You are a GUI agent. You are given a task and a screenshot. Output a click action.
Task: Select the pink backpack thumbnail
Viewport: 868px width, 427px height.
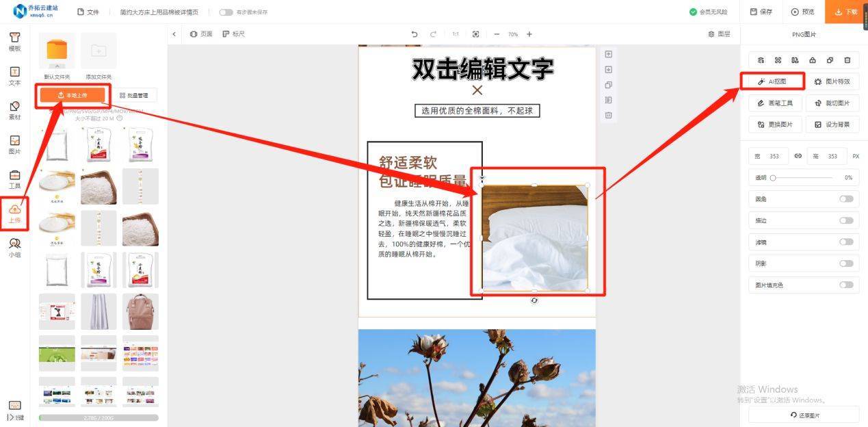coord(140,311)
